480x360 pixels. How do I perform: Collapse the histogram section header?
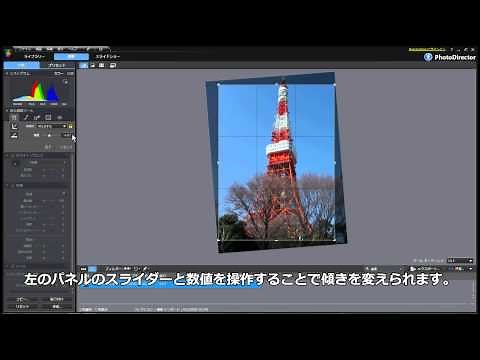(x=19, y=74)
